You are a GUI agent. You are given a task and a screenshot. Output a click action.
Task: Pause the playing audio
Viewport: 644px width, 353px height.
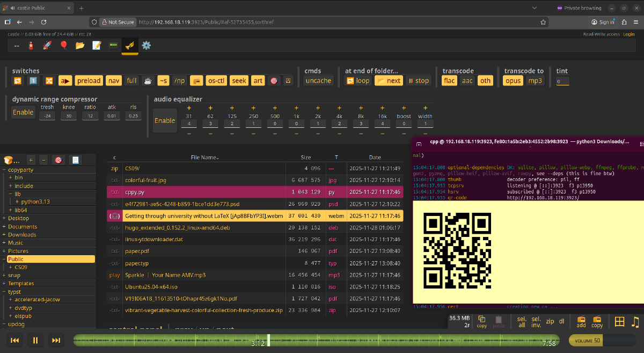click(35, 340)
